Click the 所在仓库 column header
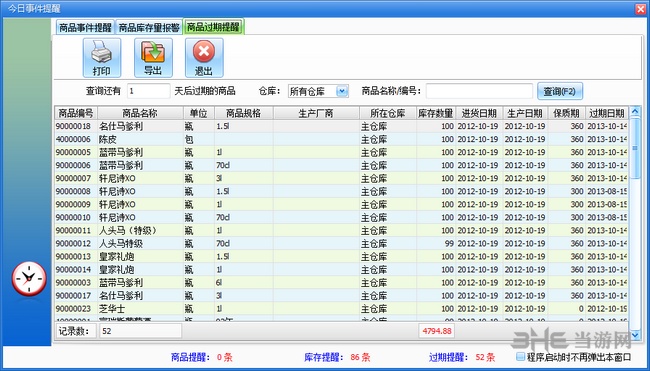Screen dimensions: 650x371 pyautogui.click(x=388, y=113)
